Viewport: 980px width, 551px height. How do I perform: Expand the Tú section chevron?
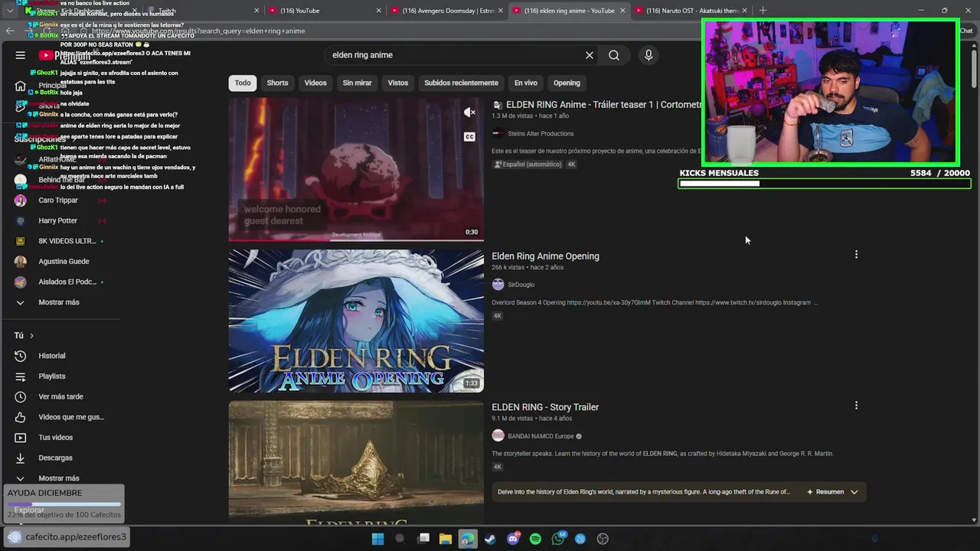31,336
